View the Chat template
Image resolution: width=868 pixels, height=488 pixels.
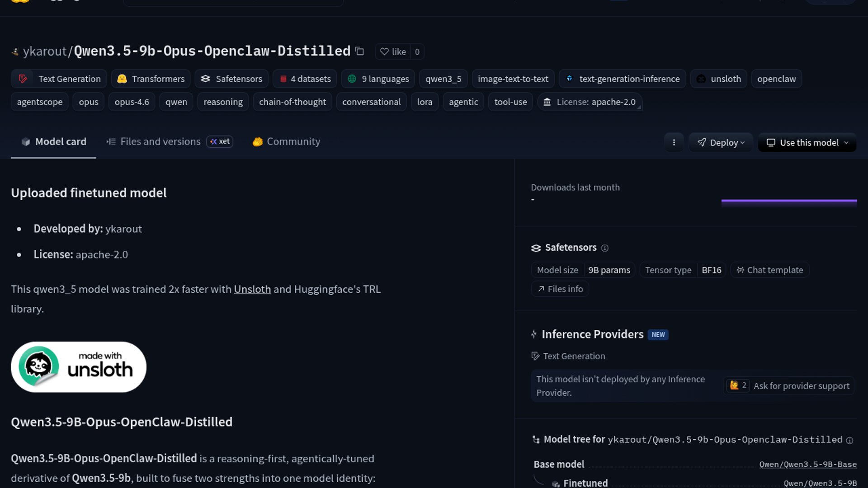[x=769, y=270]
